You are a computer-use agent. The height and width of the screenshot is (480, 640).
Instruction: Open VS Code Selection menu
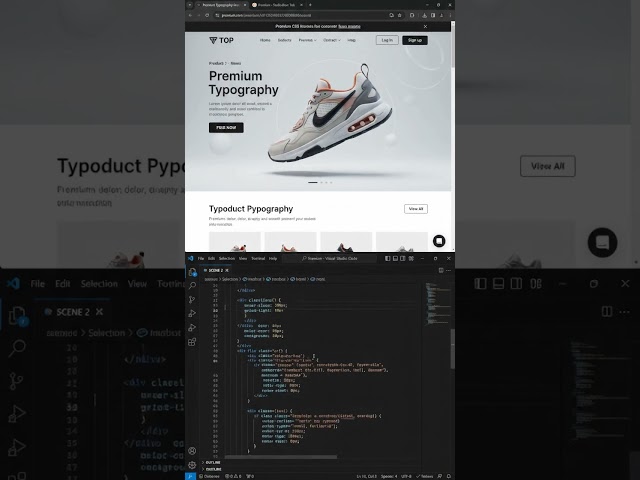pyautogui.click(x=227, y=258)
